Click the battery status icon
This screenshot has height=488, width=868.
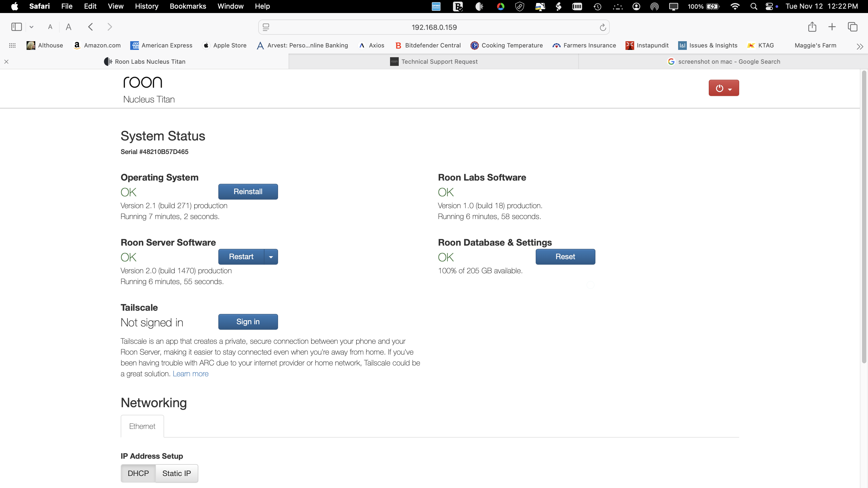713,7
